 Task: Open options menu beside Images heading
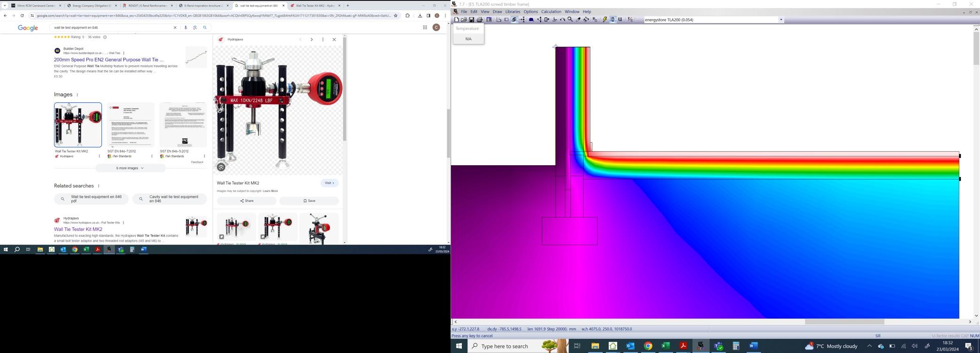(x=77, y=95)
